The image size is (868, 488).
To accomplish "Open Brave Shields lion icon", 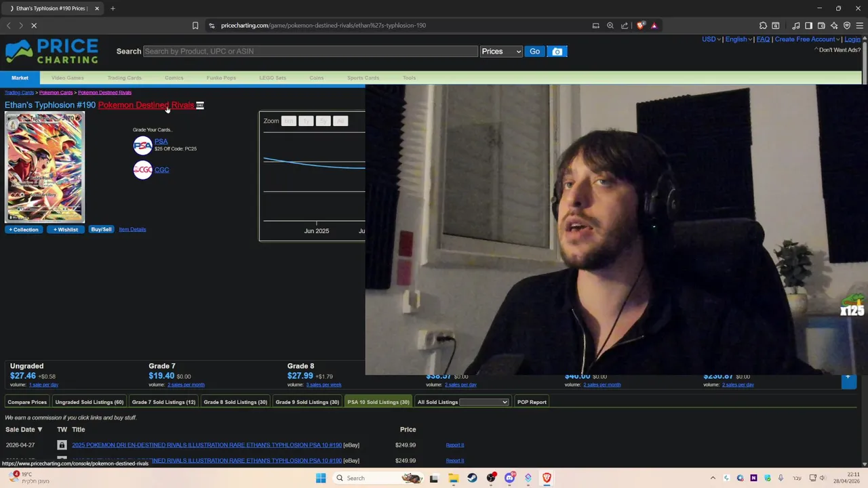I will pos(640,26).
